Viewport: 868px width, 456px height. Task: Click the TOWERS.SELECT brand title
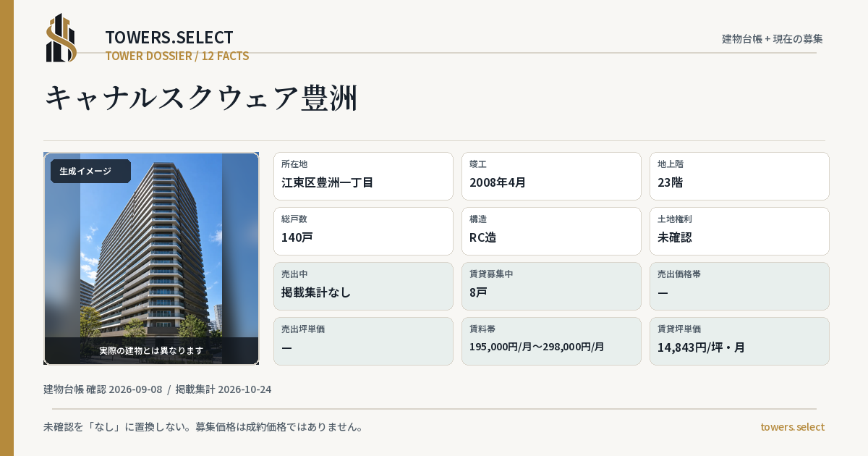(x=169, y=38)
